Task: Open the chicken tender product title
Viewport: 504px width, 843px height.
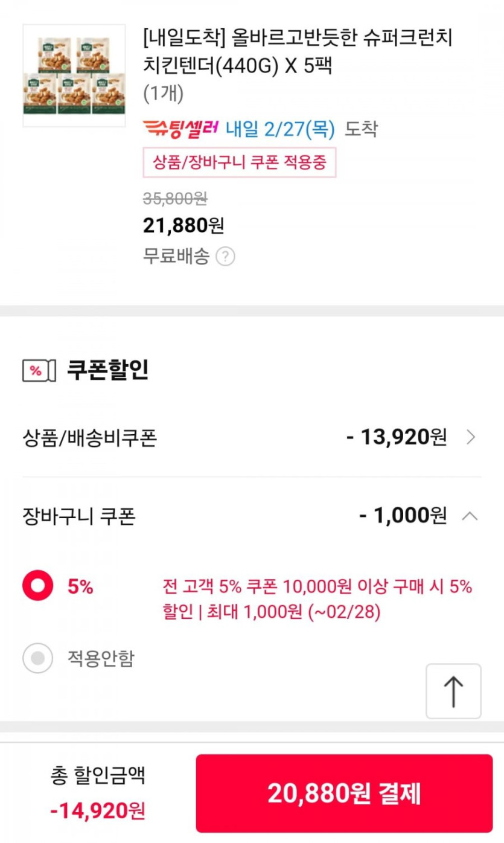Action: (x=297, y=51)
